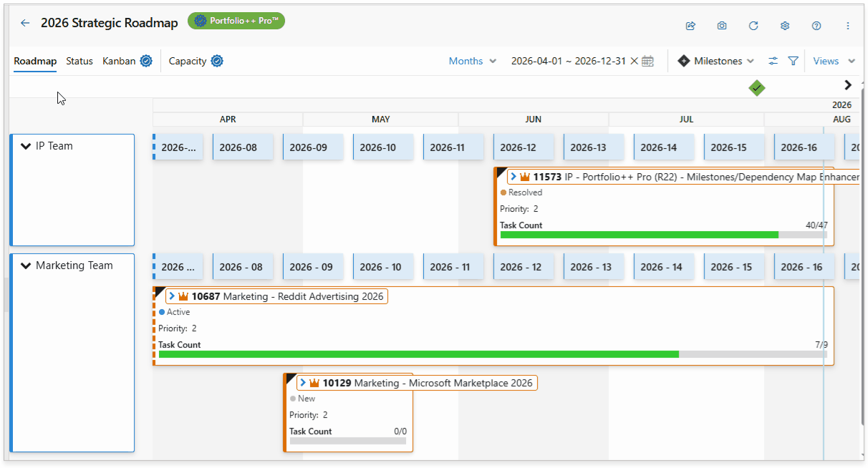Viewport: 868px width, 468px height.
Task: Click the refresh icon in the header
Action: pos(753,26)
